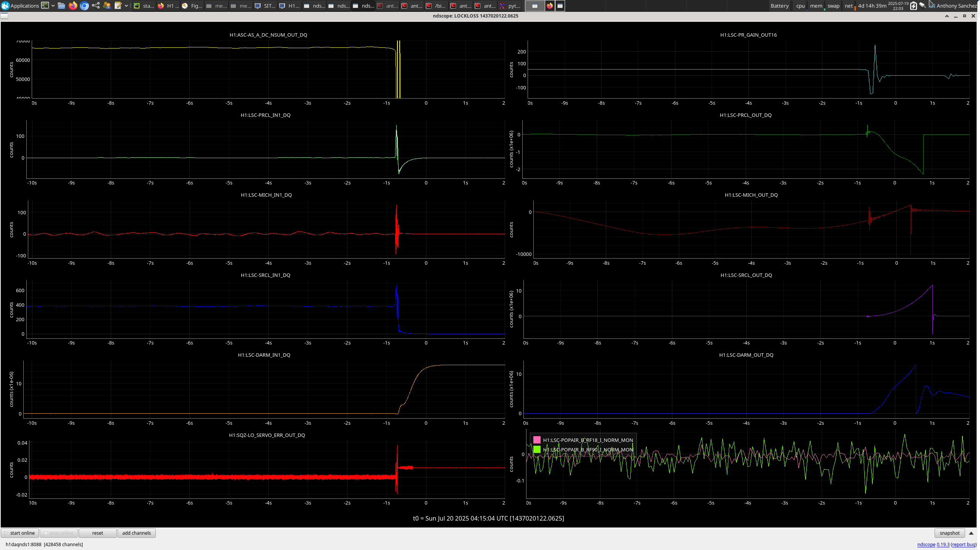
Task: Click yellow spike in AS_A_DC_NSUM plot
Action: tap(398, 69)
